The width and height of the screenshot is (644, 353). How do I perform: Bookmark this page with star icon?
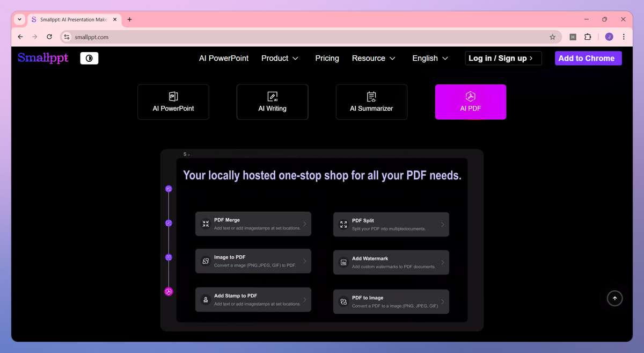(552, 37)
